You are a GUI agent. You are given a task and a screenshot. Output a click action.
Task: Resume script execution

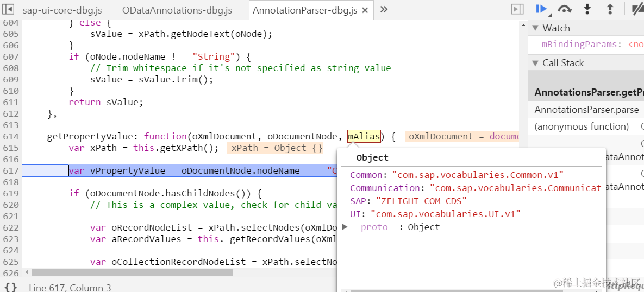coord(542,9)
